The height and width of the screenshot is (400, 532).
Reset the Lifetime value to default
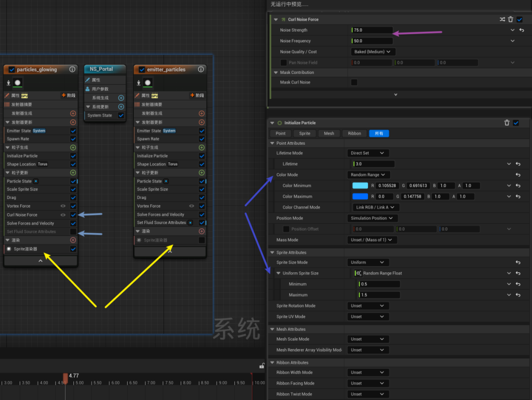tap(518, 164)
